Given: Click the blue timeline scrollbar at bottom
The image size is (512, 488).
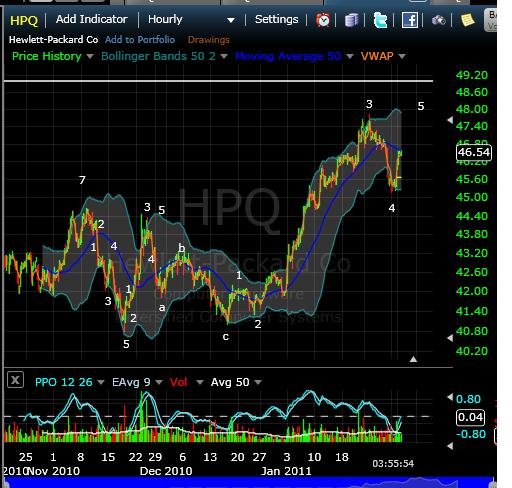Looking at the screenshot, I should tap(248, 482).
